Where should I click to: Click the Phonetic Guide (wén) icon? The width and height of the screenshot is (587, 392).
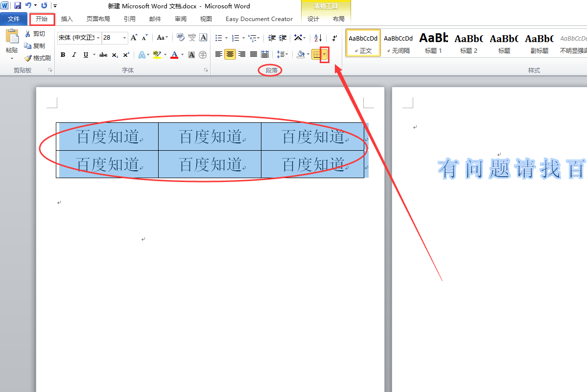192,37
